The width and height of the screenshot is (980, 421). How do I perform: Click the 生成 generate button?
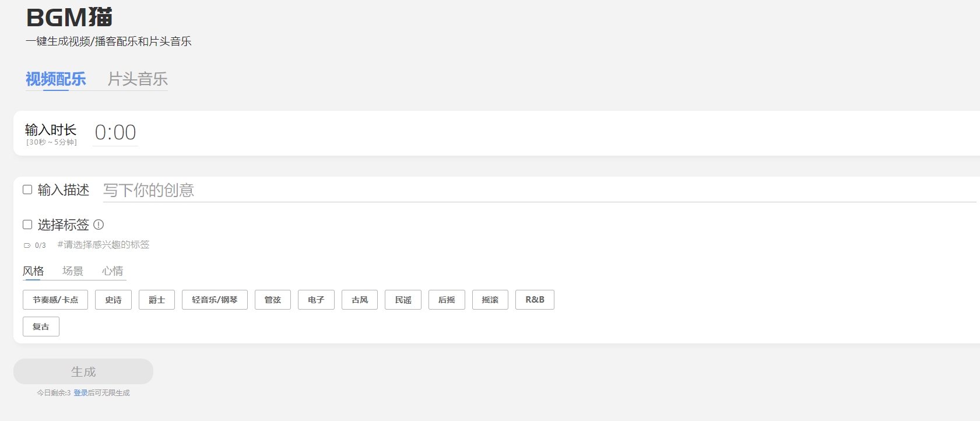coord(83,371)
